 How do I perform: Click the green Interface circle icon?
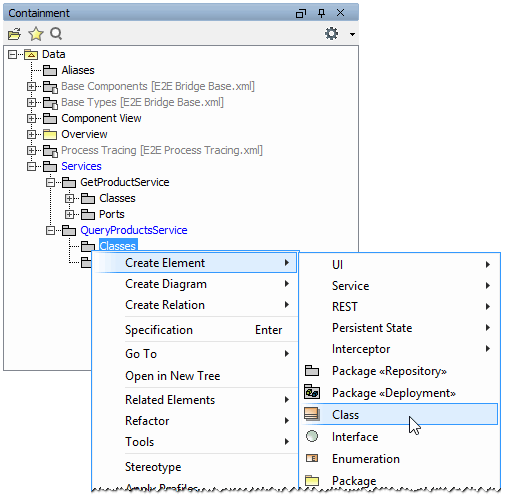coord(312,436)
